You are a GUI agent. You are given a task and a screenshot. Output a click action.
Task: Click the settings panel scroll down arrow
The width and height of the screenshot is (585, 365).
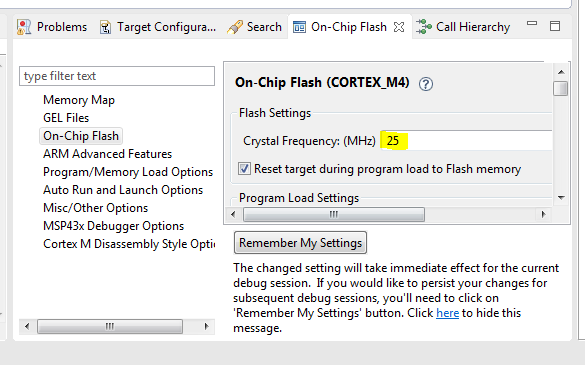tap(561, 197)
